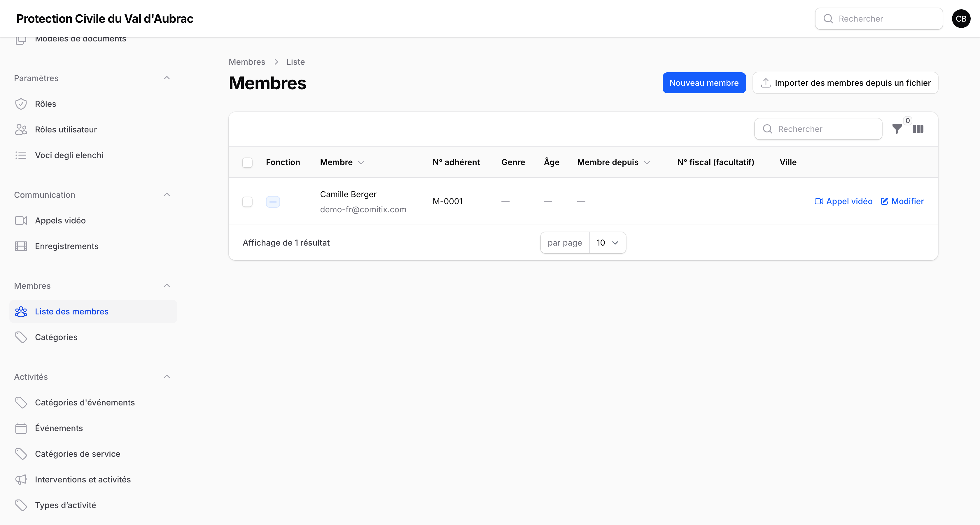The width and height of the screenshot is (980, 525).
Task: Click the Rôles utilisateur people icon
Action: point(21,129)
